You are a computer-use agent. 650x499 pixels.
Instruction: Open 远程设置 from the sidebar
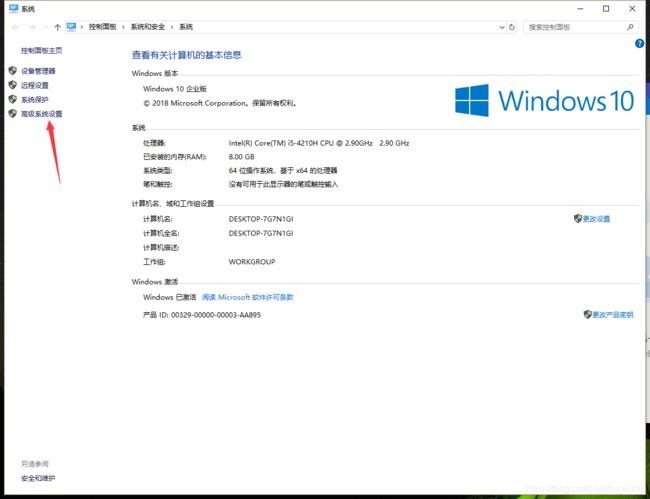35,85
